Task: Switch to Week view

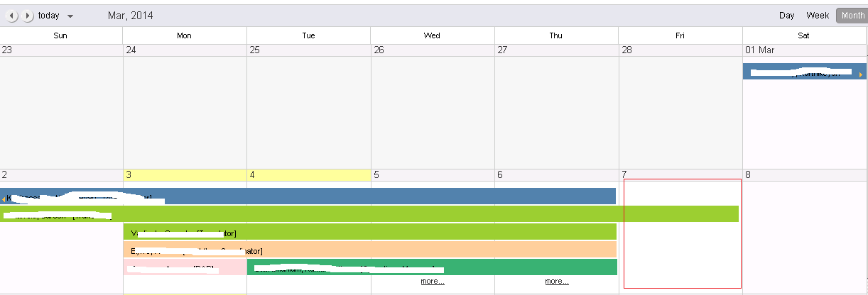Action: click(818, 16)
